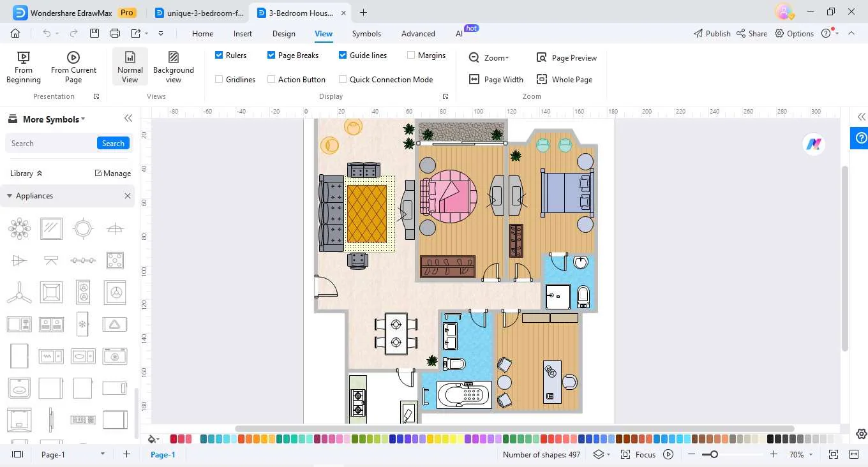This screenshot has height=467, width=868.
Task: Adjust the zoom slider handle in status bar
Action: pos(714,454)
